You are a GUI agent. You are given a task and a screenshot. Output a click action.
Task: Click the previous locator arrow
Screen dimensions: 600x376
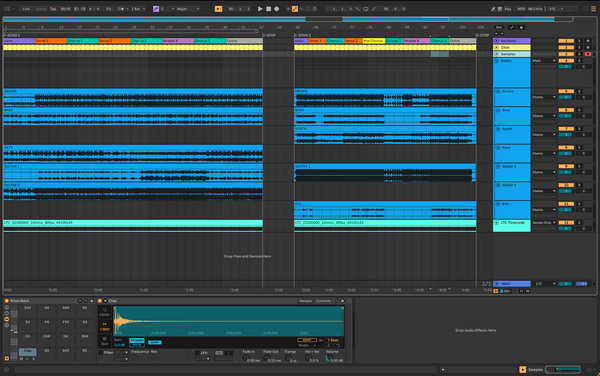click(x=496, y=34)
